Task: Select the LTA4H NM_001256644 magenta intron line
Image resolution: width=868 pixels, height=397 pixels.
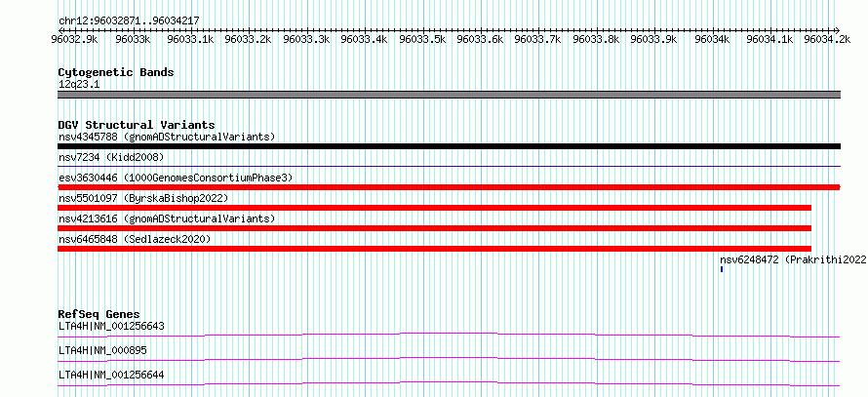Action: point(449,383)
